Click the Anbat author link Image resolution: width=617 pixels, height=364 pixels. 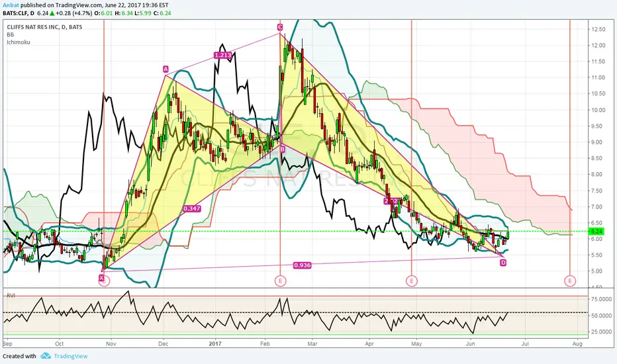(11, 5)
